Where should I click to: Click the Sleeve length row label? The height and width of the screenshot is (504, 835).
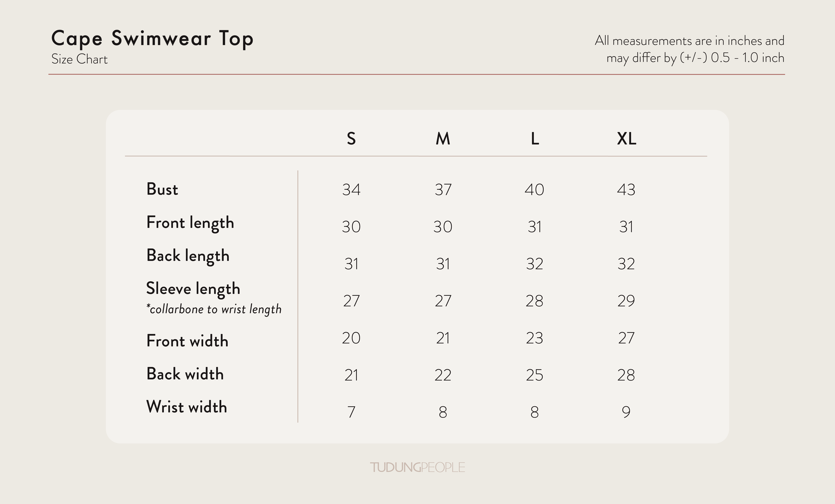pyautogui.click(x=193, y=289)
